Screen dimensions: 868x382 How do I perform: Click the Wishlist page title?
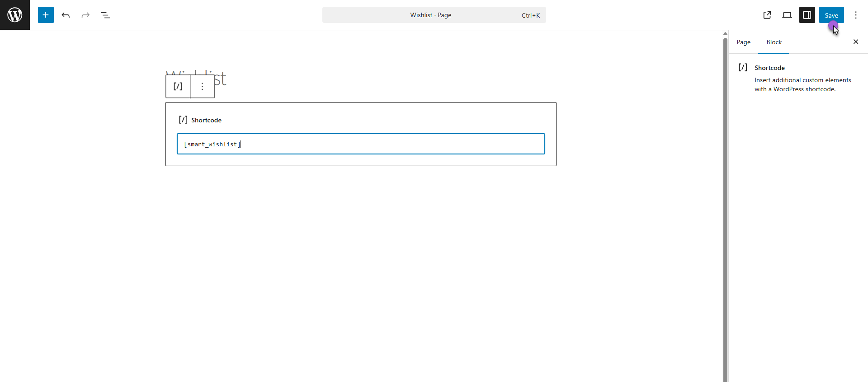pos(220,79)
